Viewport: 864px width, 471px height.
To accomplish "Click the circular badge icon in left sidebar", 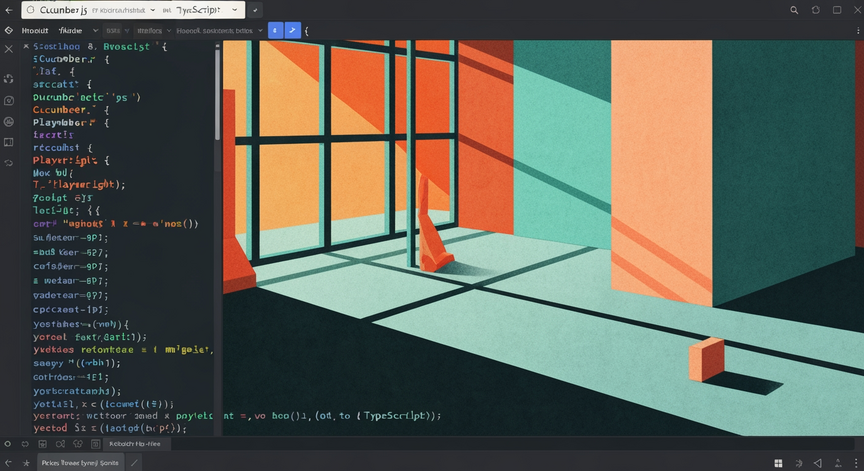I will click(9, 121).
